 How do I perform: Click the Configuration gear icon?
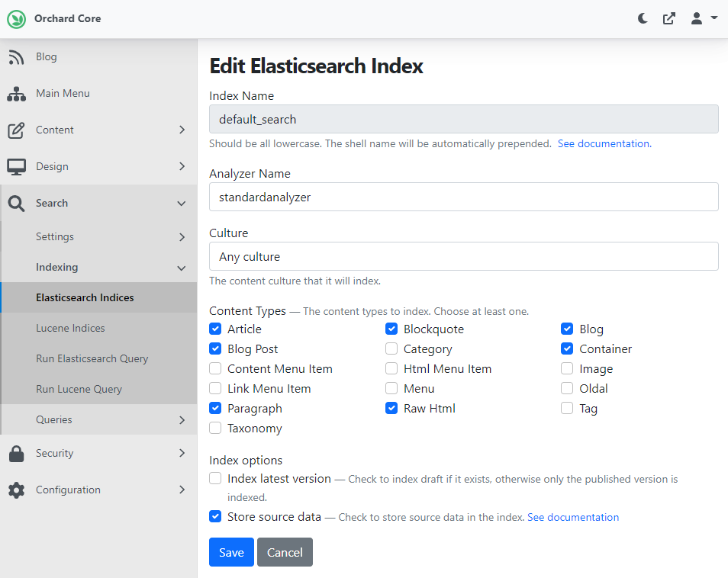16,490
